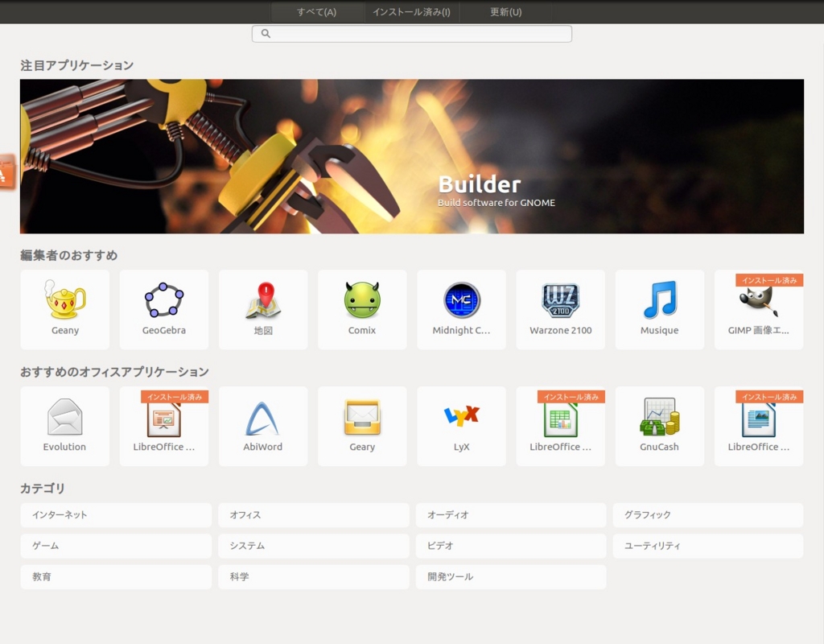This screenshot has width=824, height=644.
Task: Open the AbiWord app tile
Action: (263, 427)
